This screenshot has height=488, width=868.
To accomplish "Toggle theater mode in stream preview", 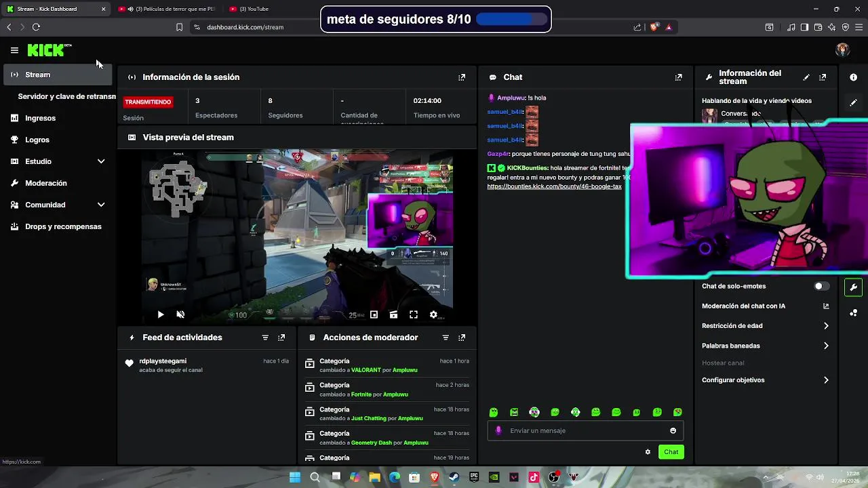I will tap(393, 314).
